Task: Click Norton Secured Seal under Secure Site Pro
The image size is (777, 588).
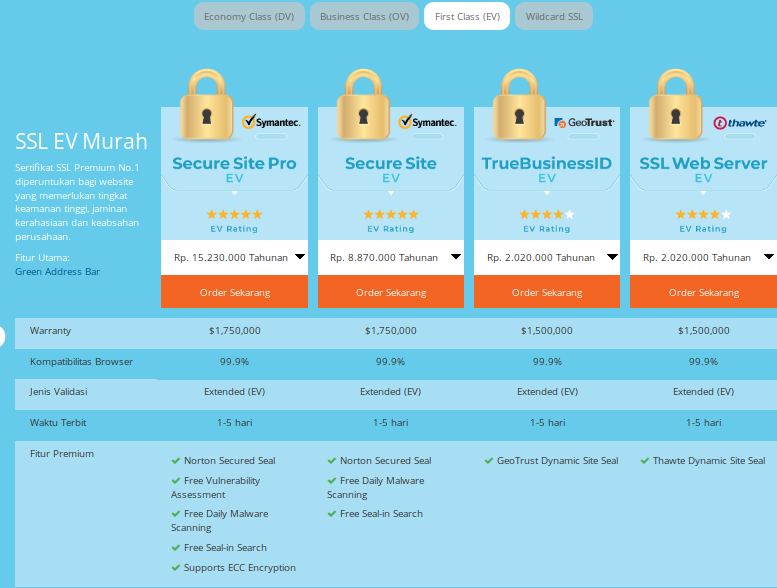Action: point(229,461)
